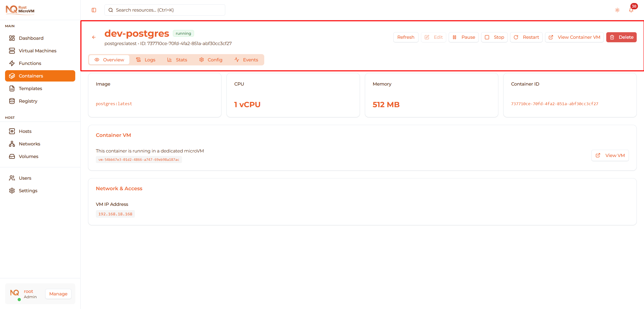Screen dimensions: 644x309
Task: Open the search resources field
Action: (165, 10)
